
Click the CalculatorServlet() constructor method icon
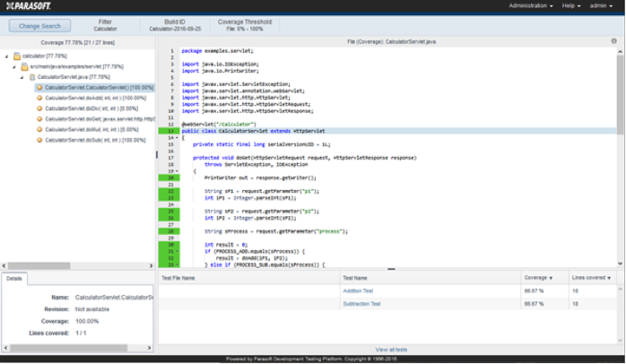pos(39,87)
